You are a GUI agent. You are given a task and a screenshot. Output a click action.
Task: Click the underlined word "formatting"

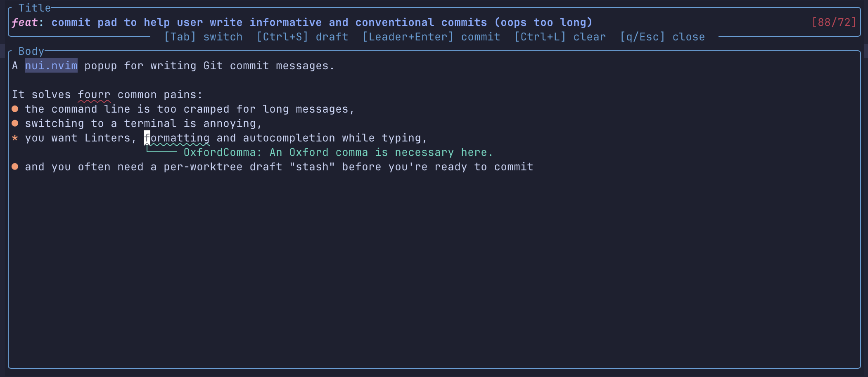177,138
